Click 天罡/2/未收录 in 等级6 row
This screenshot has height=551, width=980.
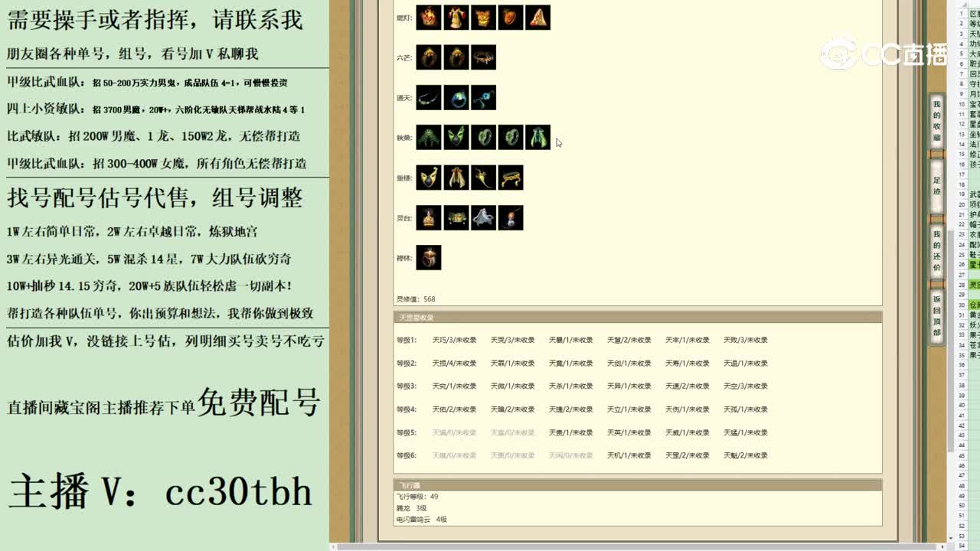pos(687,455)
